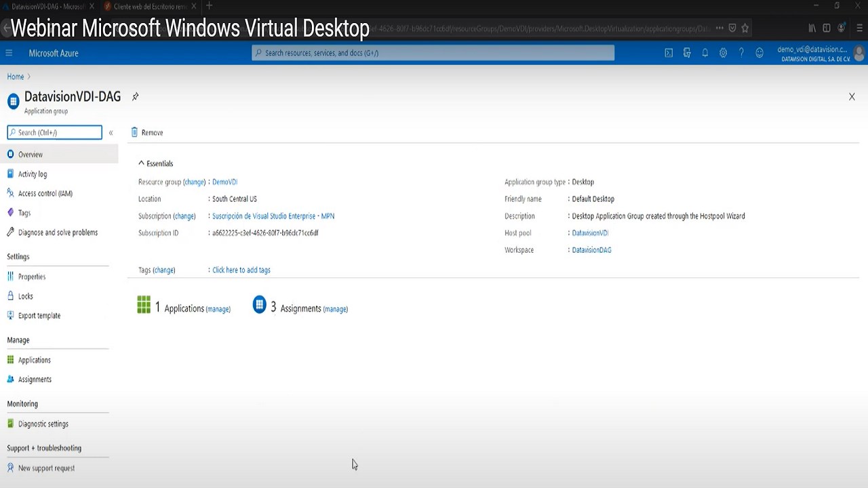Change tags via the Tags change link
Screen dimensions: 868x488
164,270
